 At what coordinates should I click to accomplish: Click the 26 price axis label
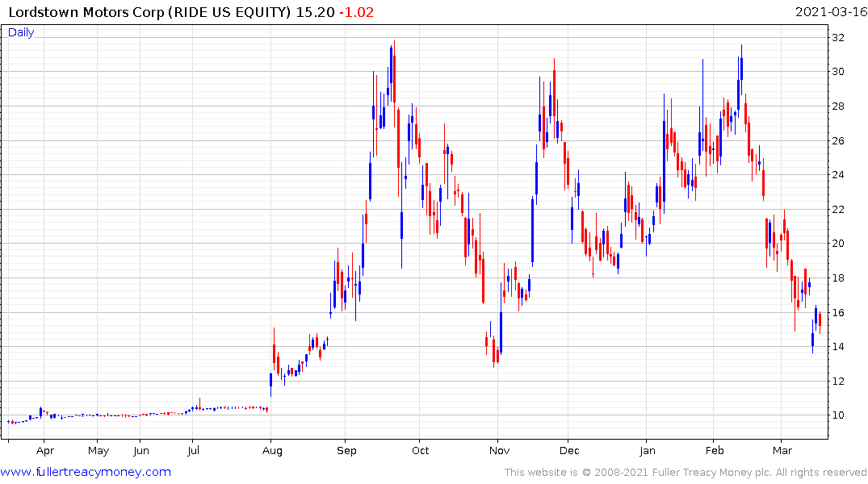click(x=838, y=140)
